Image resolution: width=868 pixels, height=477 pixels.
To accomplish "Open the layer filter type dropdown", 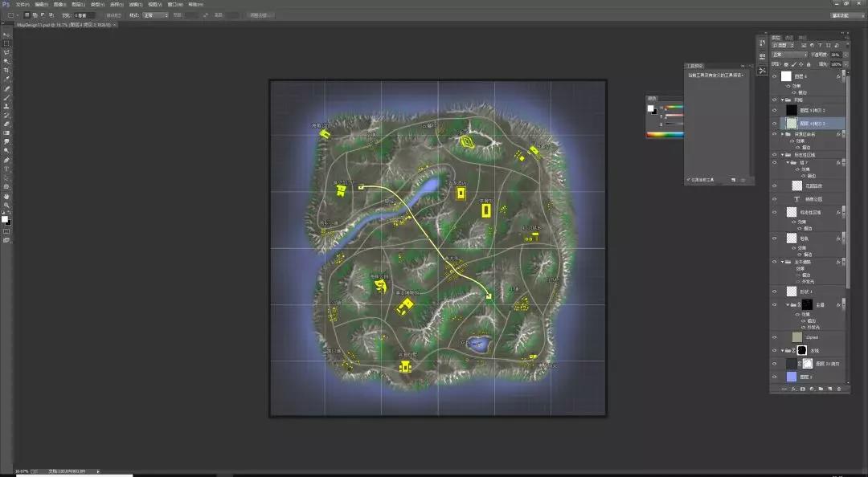I will (784, 46).
